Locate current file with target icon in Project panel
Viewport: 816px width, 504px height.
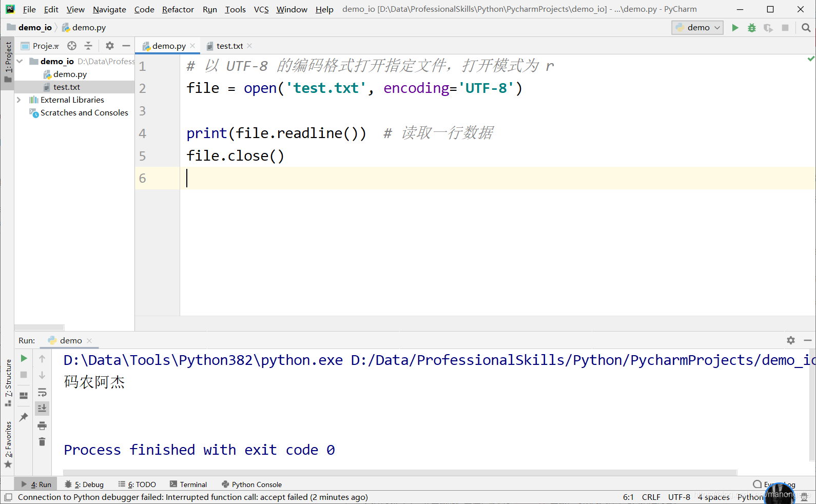pos(72,46)
